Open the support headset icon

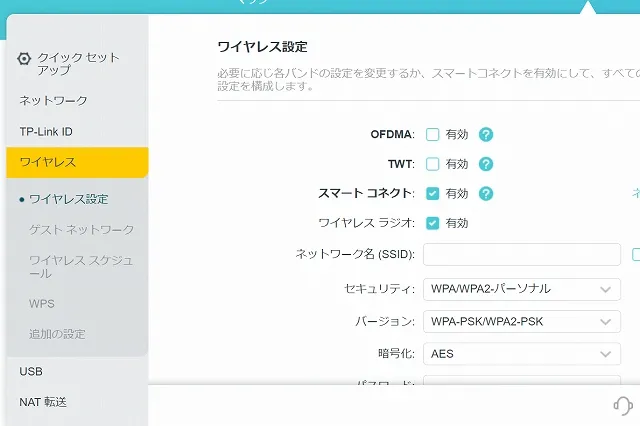point(623,406)
